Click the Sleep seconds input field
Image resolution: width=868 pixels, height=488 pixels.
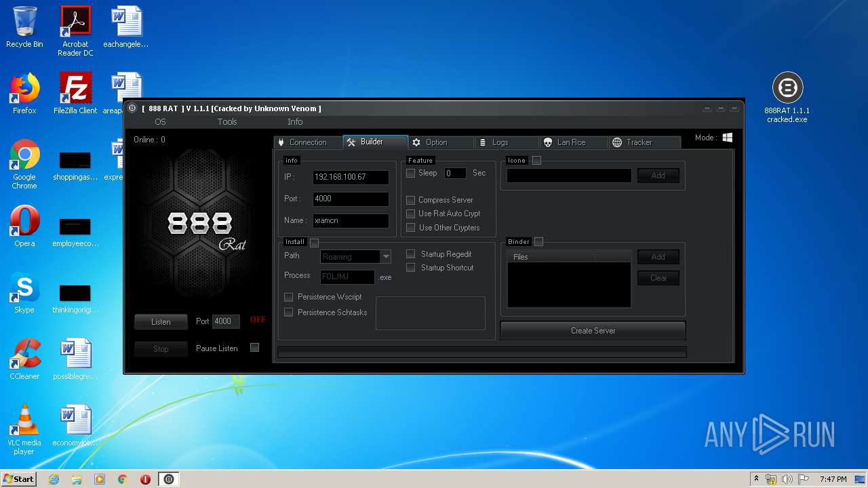click(x=455, y=174)
